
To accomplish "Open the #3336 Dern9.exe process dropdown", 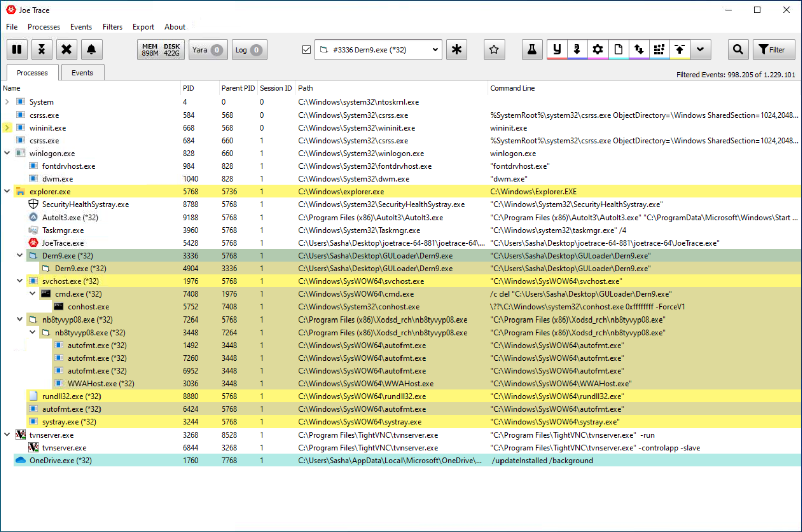I will click(378, 49).
